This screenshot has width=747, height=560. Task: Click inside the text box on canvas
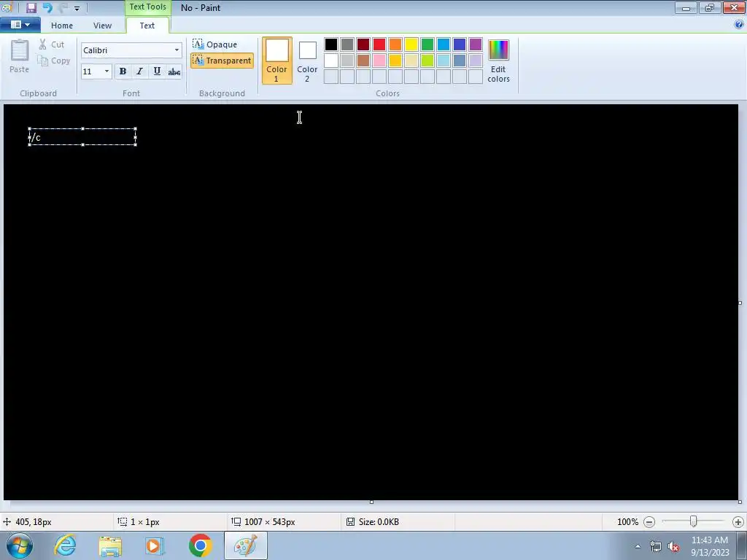(82, 136)
